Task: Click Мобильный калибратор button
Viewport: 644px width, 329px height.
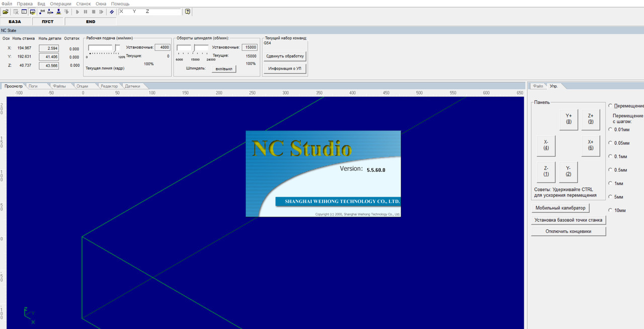Action: click(x=560, y=208)
